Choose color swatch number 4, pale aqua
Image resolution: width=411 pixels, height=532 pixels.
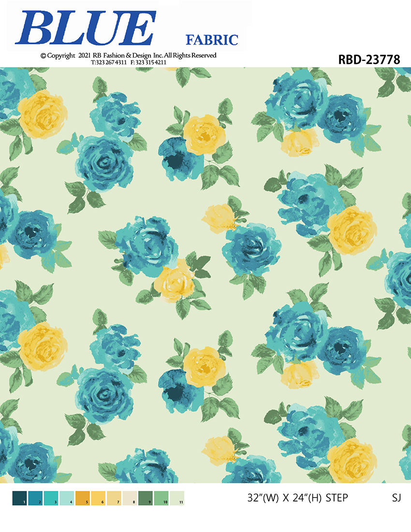[67, 498]
